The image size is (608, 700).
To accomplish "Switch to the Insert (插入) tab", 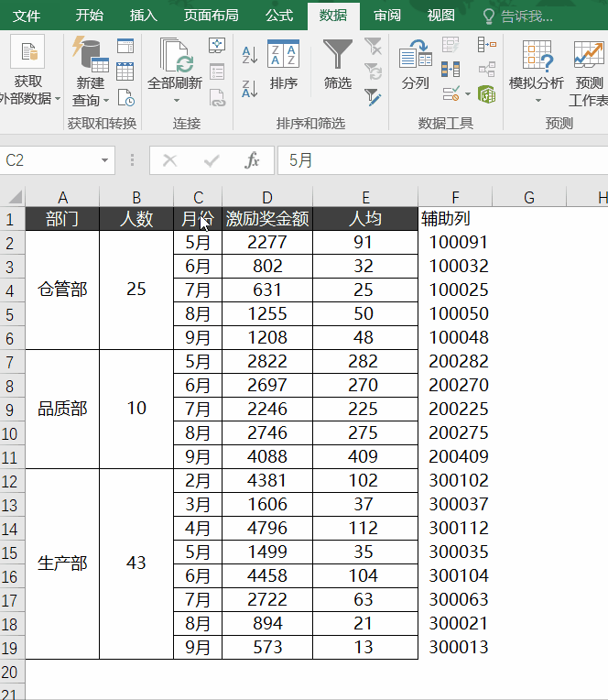I will tap(143, 16).
